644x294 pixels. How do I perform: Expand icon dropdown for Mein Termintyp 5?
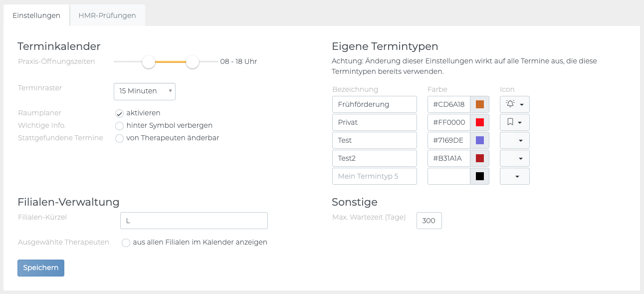click(x=514, y=176)
